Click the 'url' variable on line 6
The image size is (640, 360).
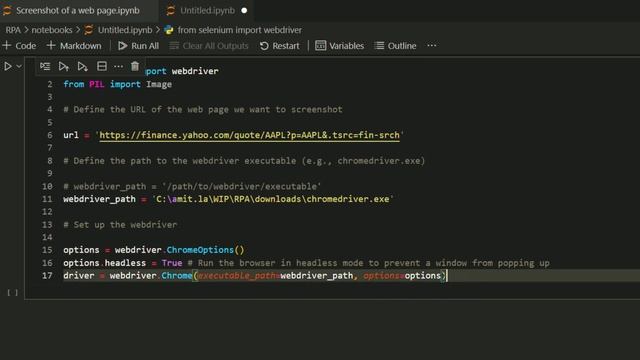(71, 135)
